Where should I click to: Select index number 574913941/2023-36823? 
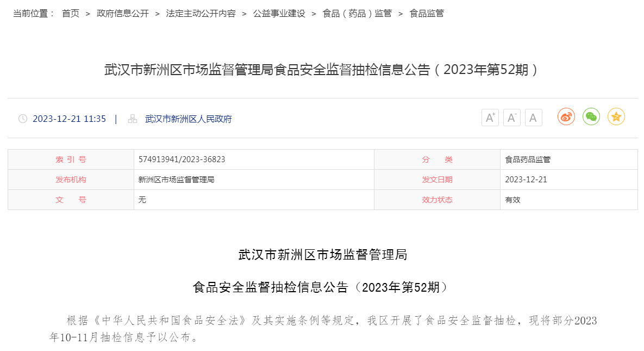click(182, 159)
